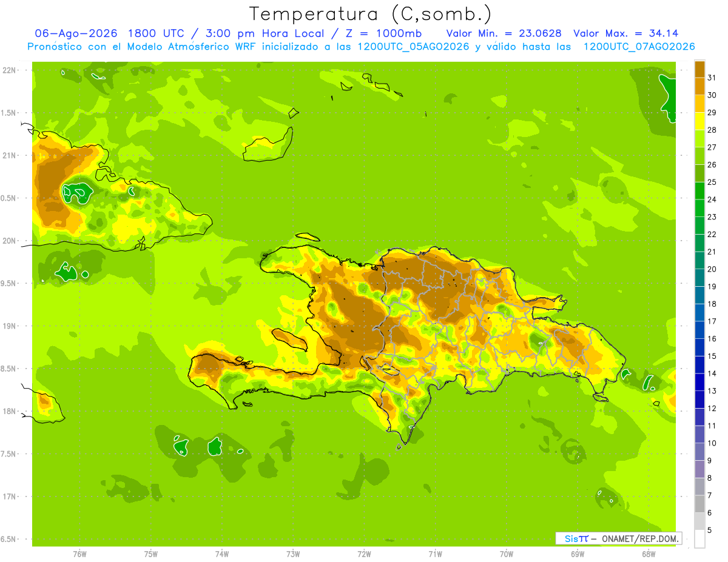Click the legend value "28"
Viewport: 728px width, 562px height.
pyautogui.click(x=712, y=130)
